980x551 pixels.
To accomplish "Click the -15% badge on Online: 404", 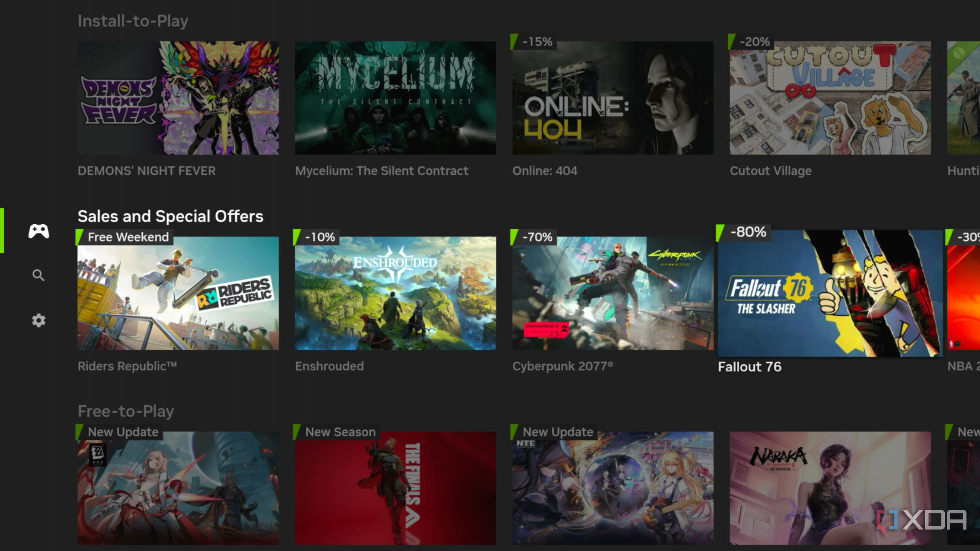I will 534,42.
